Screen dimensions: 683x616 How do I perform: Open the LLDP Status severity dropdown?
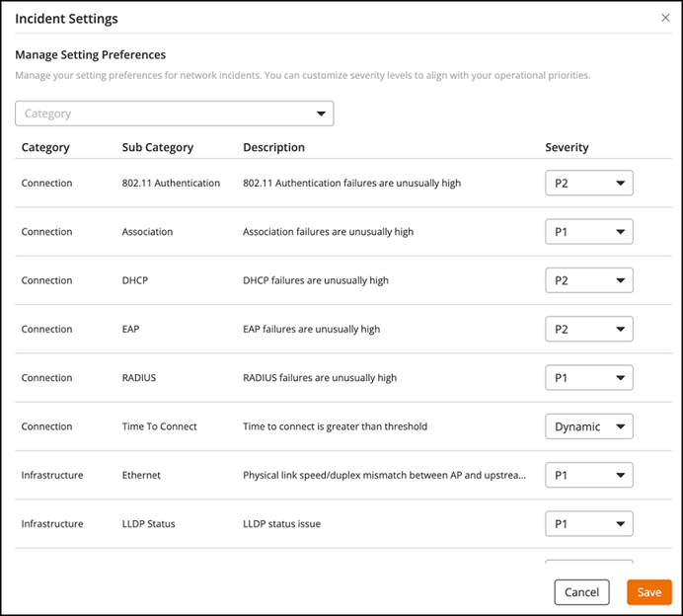click(588, 523)
